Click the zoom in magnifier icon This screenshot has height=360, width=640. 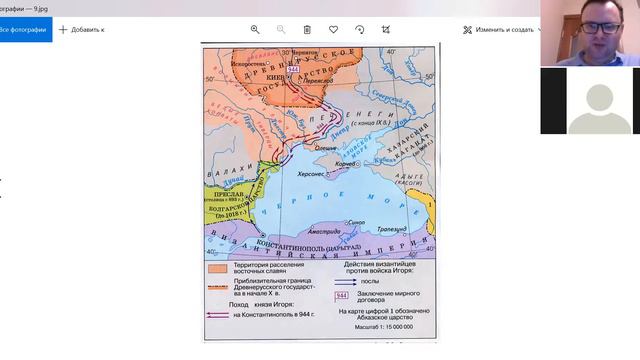click(x=255, y=29)
